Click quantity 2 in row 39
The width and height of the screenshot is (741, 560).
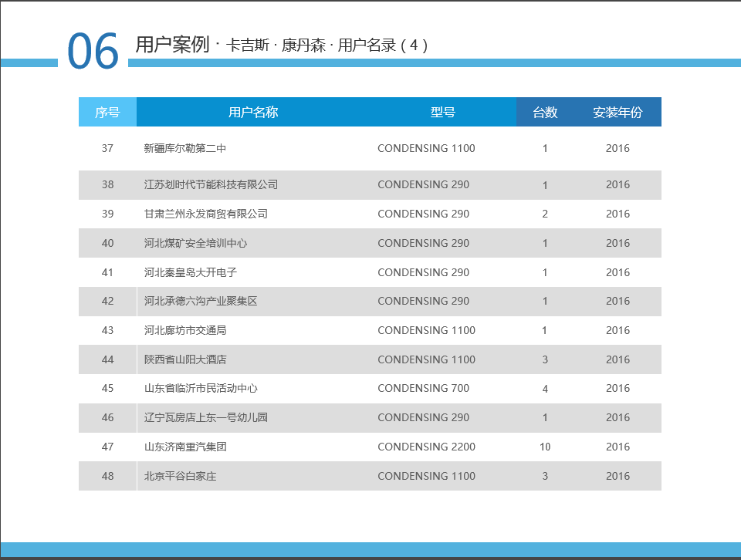click(x=545, y=214)
